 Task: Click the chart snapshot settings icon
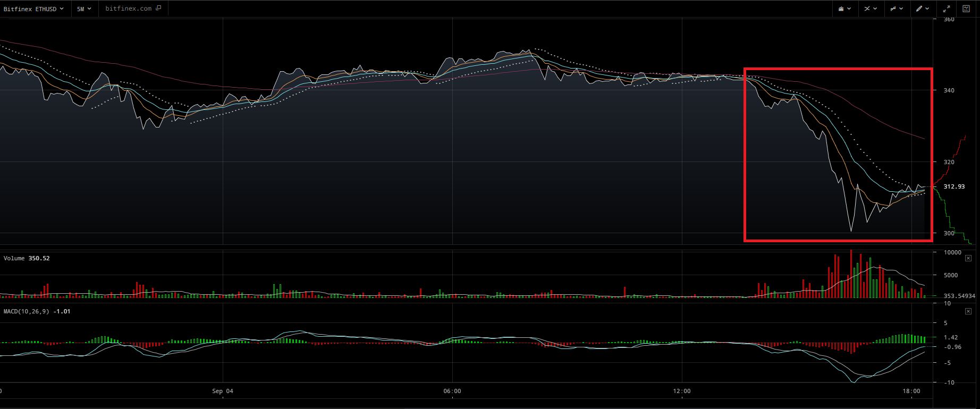coord(967,8)
